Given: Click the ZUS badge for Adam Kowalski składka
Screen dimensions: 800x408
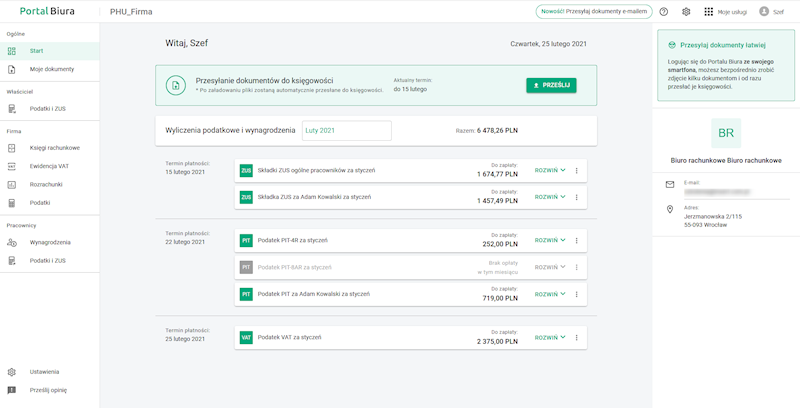Looking at the screenshot, I should click(246, 197).
